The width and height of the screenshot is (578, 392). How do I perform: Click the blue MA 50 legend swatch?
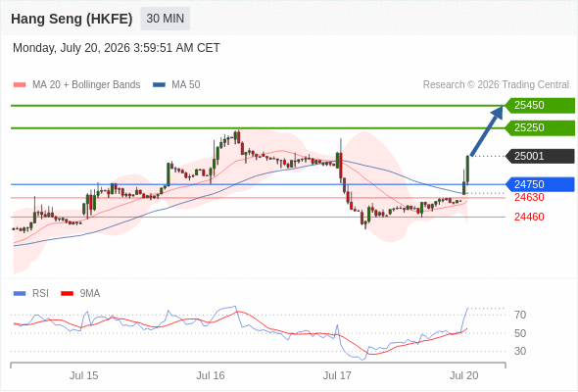click(x=159, y=85)
